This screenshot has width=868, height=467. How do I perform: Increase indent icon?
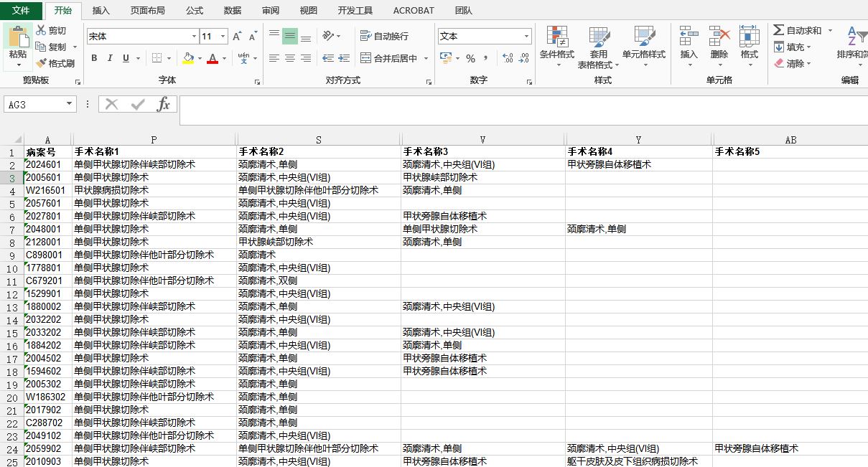pos(345,58)
